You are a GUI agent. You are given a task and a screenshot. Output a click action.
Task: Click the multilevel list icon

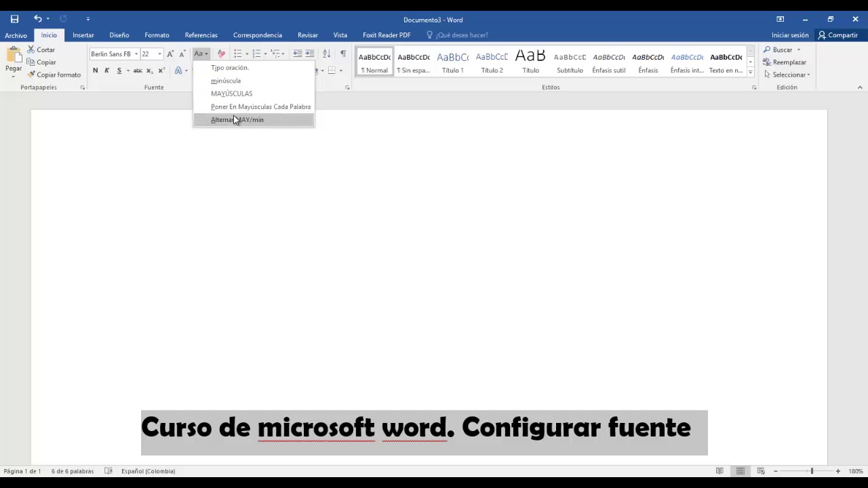click(275, 54)
